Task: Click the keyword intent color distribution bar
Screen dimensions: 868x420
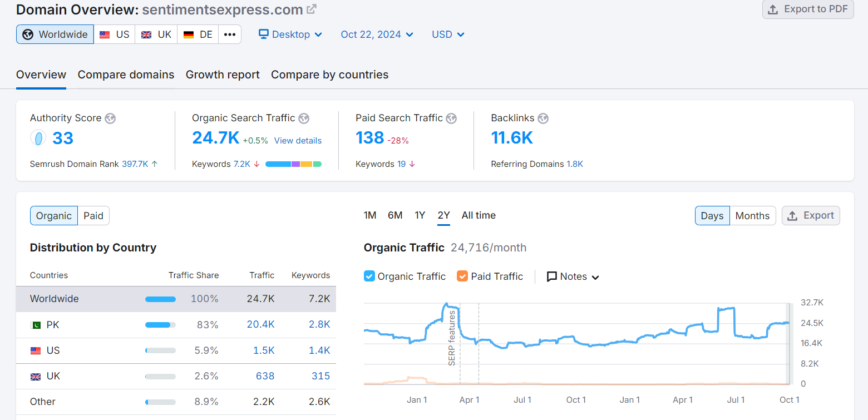Action: click(x=293, y=164)
